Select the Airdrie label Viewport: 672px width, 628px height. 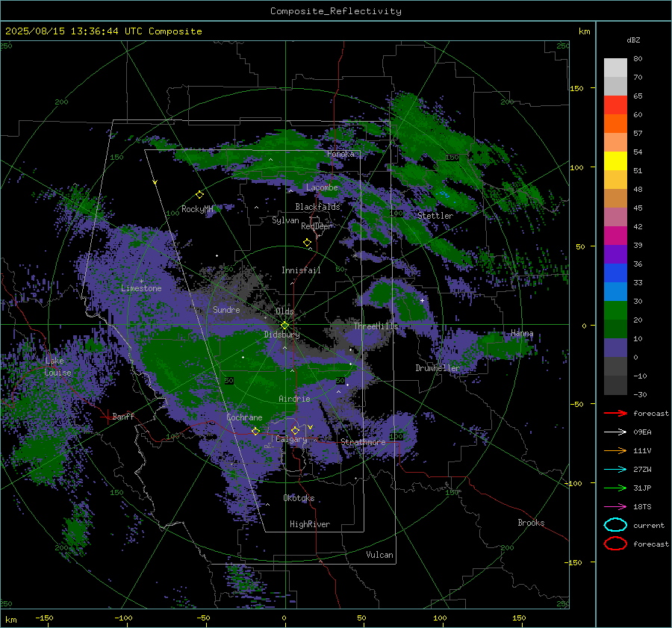294,399
